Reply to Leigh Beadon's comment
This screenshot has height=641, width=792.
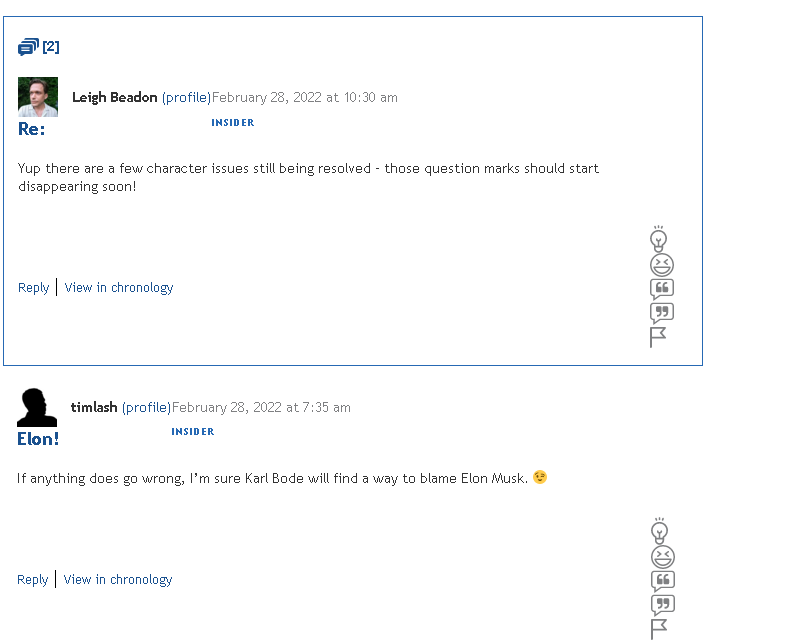33,288
